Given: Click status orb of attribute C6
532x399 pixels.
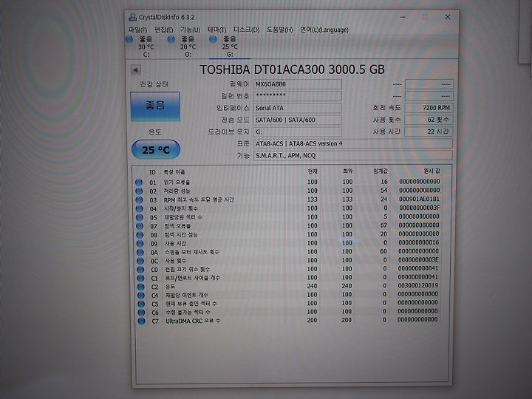Looking at the screenshot, I should point(141,313).
